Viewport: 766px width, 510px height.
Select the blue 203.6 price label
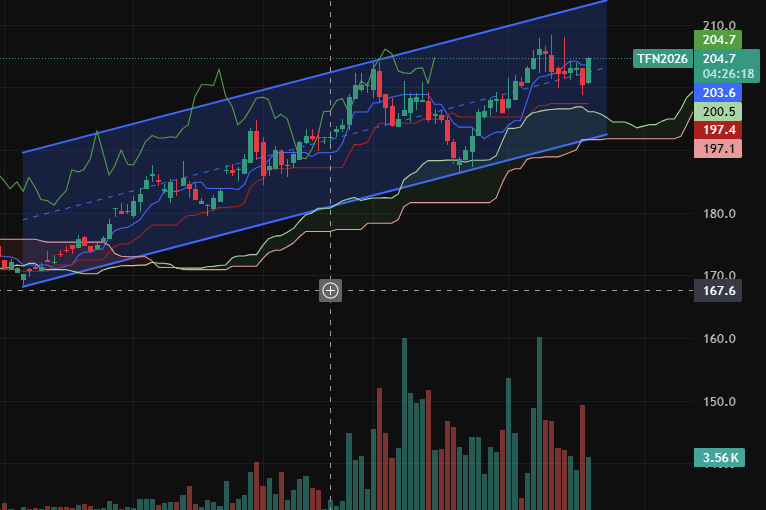pyautogui.click(x=719, y=93)
